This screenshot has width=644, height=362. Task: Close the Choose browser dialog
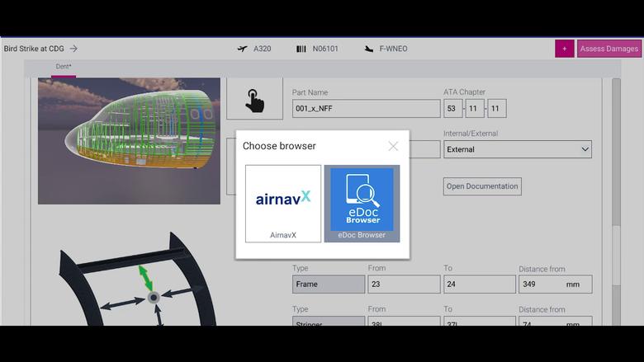click(x=393, y=146)
